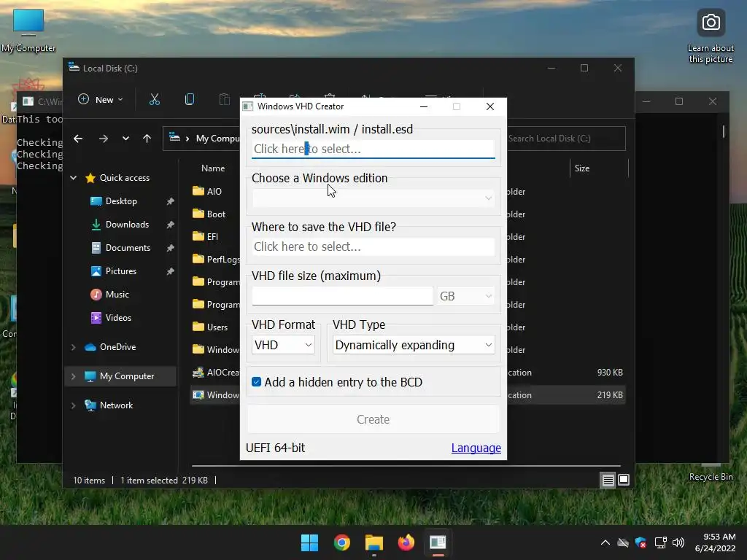The height and width of the screenshot is (560, 747).
Task: Close the Windows VHD Creator window
Action: (490, 106)
